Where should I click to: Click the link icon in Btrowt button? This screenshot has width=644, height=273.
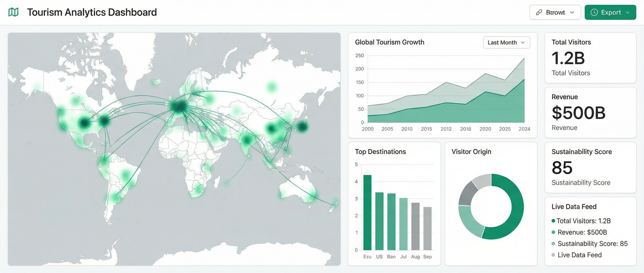point(539,12)
